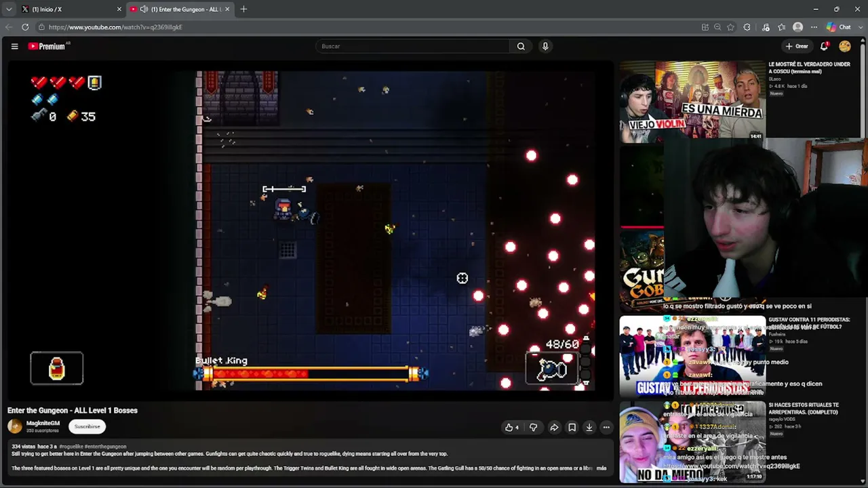Image resolution: width=868 pixels, height=488 pixels.
Task: Open a new browser tab
Action: tap(243, 9)
